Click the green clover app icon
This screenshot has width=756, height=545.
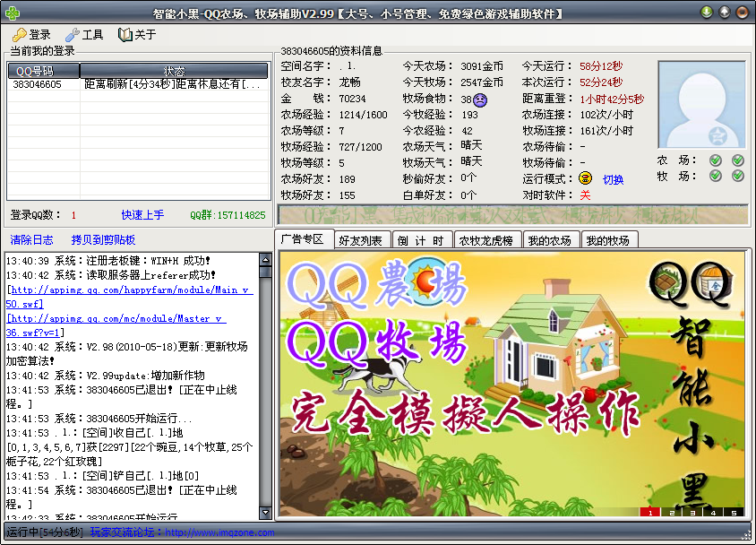point(12,13)
